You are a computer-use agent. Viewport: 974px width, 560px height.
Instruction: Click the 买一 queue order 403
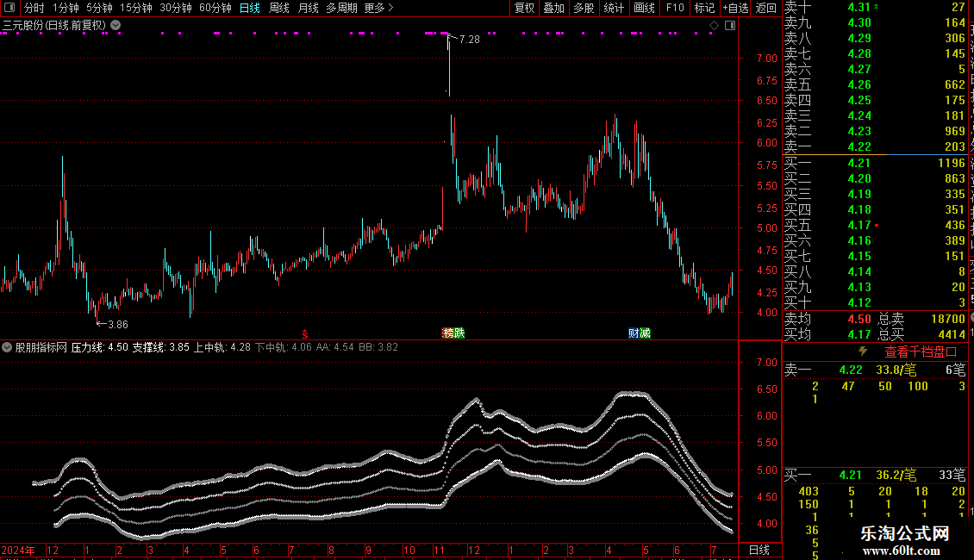coord(809,491)
